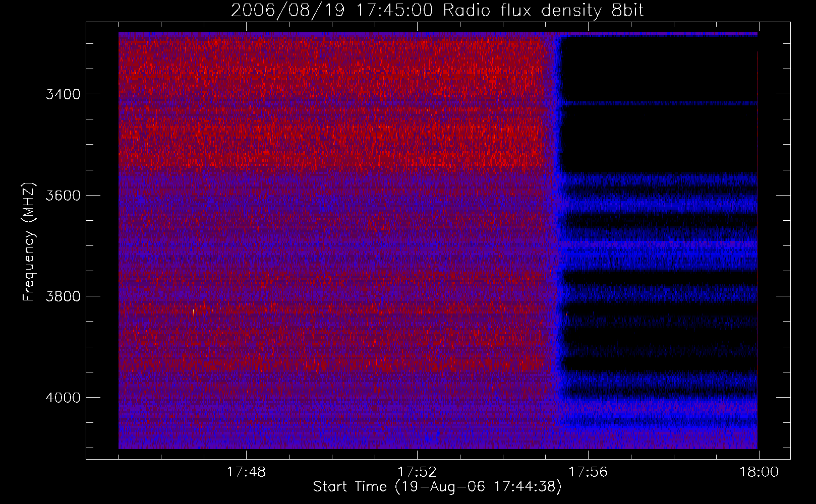This screenshot has height=504, width=816.
Task: Click the Frequency (MHZ) axis title
Action: point(29,242)
